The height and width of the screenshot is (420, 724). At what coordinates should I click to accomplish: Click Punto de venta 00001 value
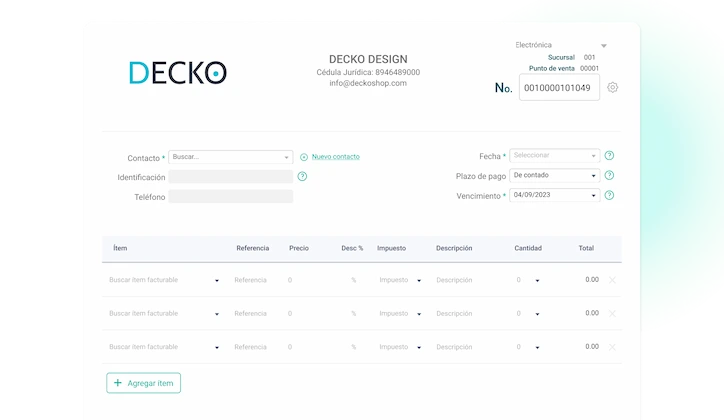click(x=590, y=68)
